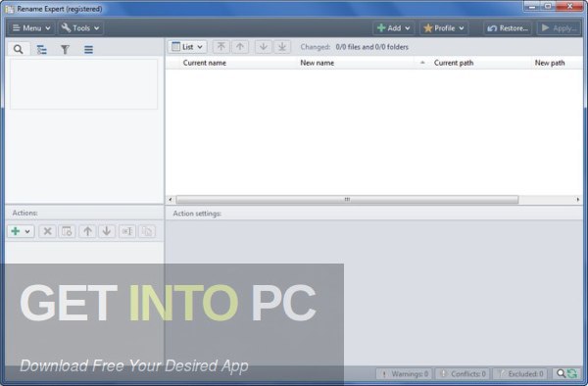Click the empty box in search panel
This screenshot has width=588, height=386.
(83, 84)
